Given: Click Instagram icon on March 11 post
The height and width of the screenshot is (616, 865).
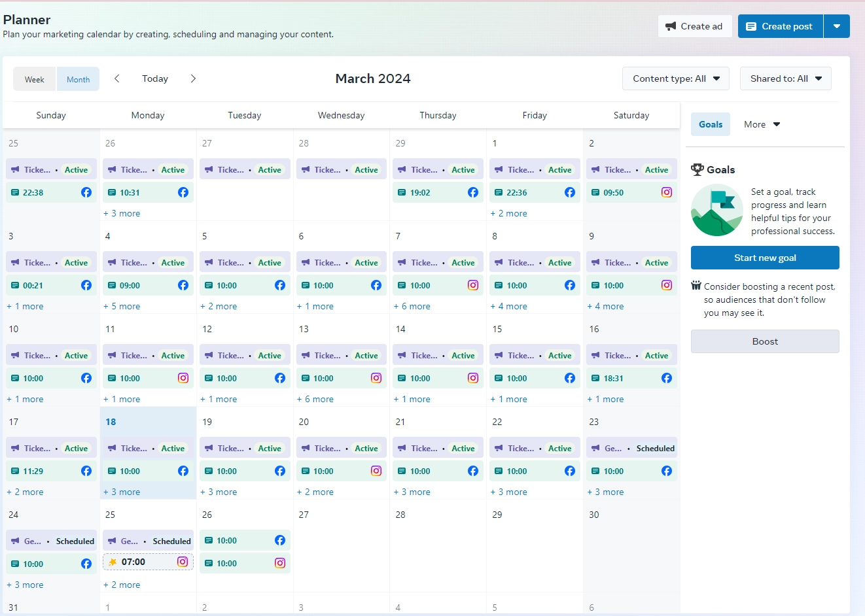Looking at the screenshot, I should click(183, 378).
